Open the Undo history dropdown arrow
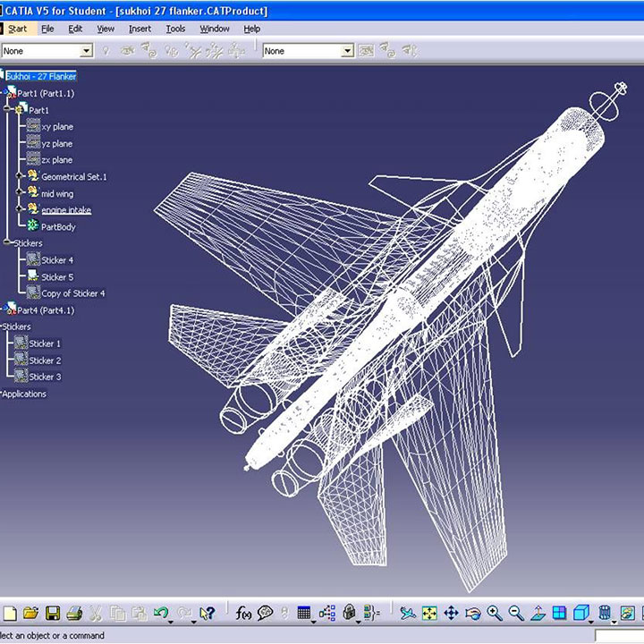Viewport: 644px width, 644px height. click(x=171, y=622)
